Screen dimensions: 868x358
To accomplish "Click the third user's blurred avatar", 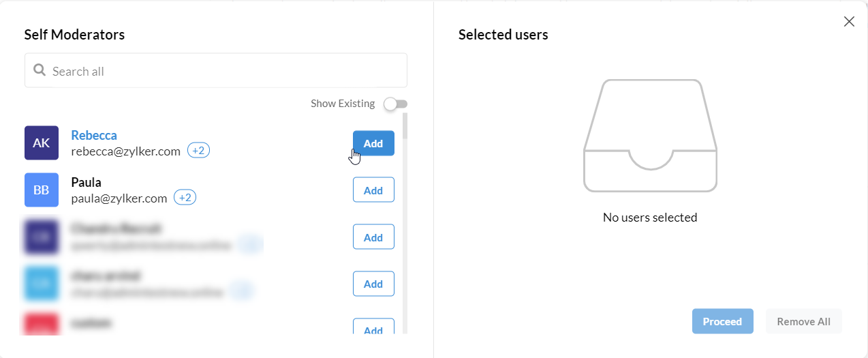I will tap(42, 237).
